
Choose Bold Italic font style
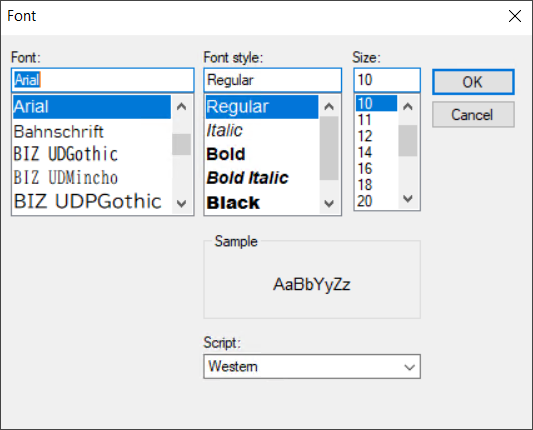262,178
